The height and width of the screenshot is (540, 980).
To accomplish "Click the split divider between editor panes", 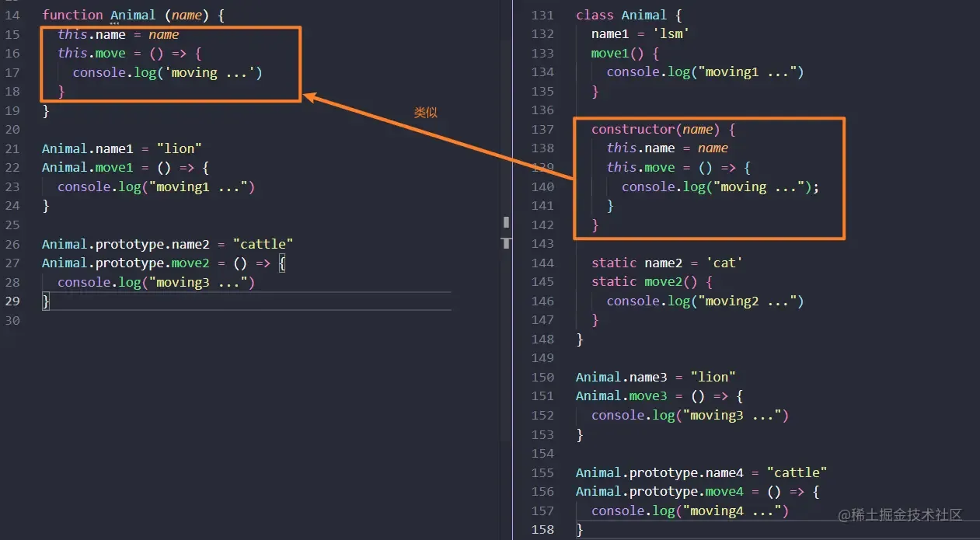I will click(506, 233).
